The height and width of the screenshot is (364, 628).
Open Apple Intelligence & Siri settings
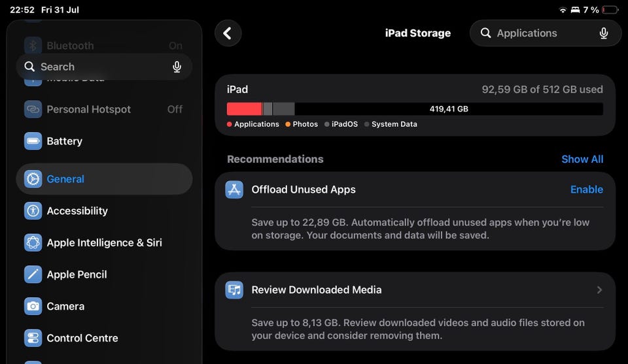coord(104,243)
